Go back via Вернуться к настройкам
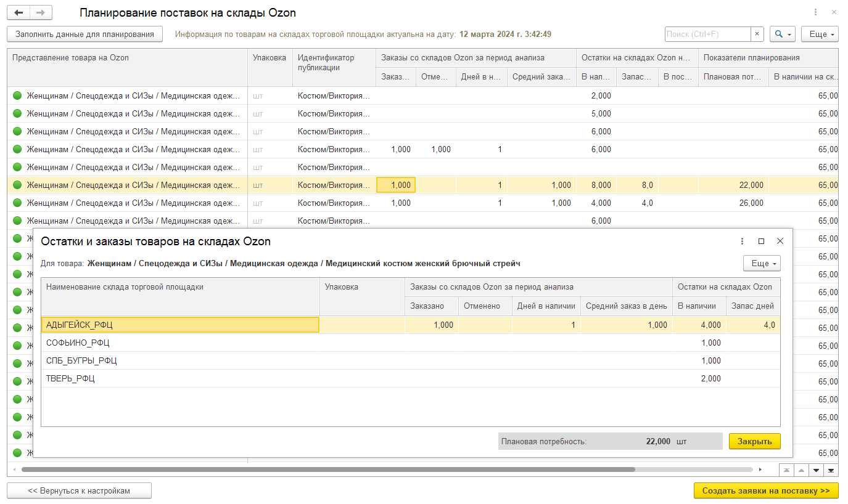Viewport: 848px width, 504px height. pos(79,491)
